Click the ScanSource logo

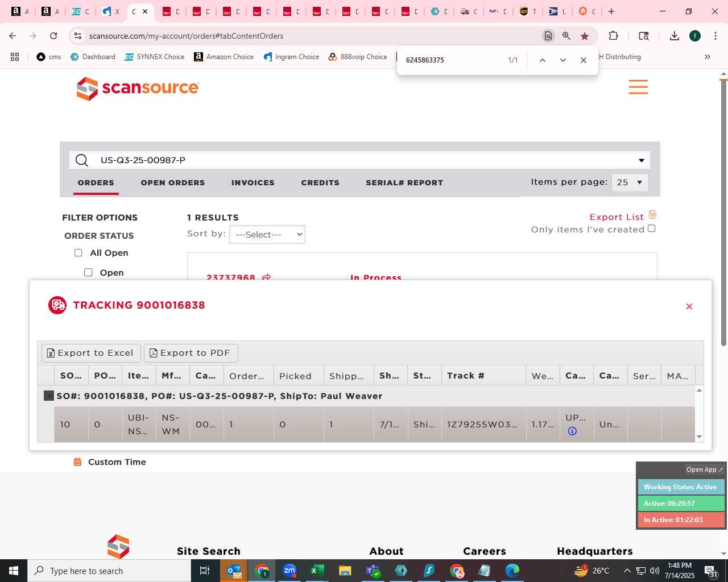click(138, 88)
